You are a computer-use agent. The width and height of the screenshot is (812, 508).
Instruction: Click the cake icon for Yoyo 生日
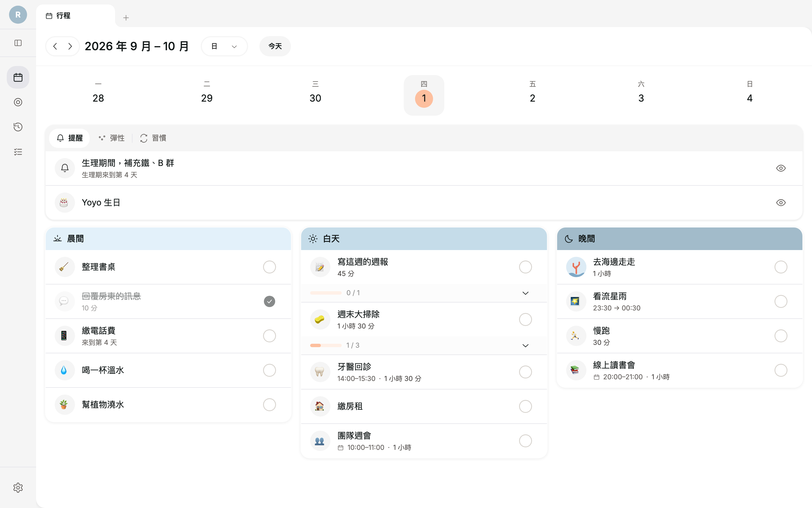(x=65, y=203)
